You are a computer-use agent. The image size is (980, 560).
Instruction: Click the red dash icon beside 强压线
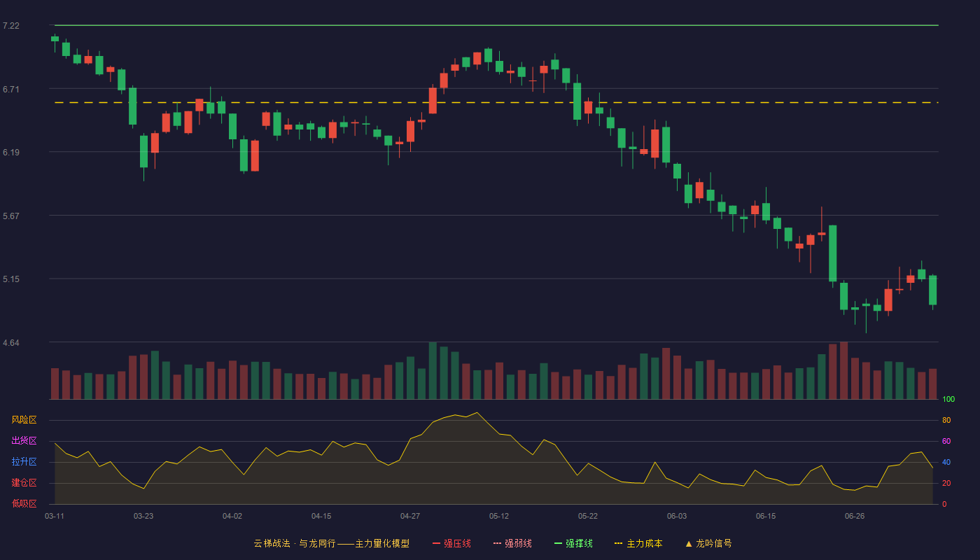(x=436, y=543)
